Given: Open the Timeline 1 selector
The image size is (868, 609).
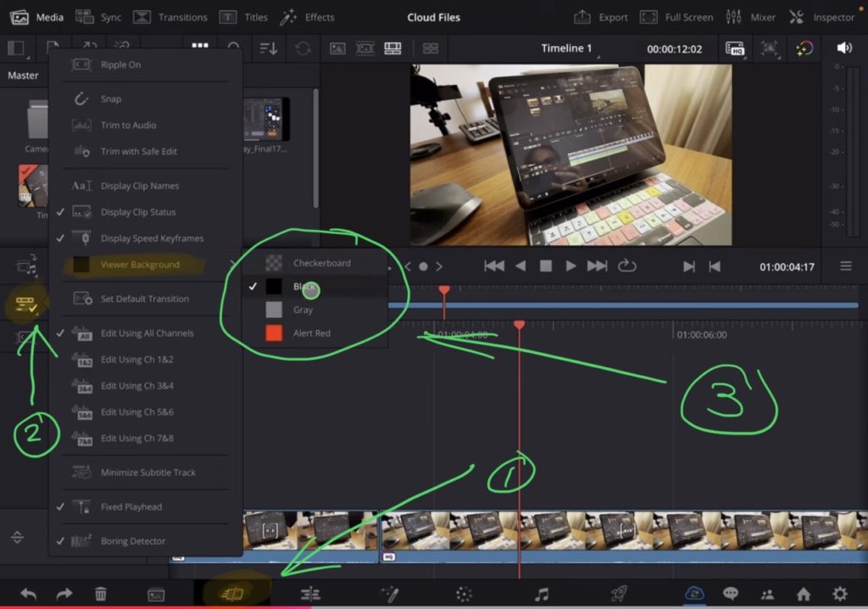Looking at the screenshot, I should tap(567, 48).
